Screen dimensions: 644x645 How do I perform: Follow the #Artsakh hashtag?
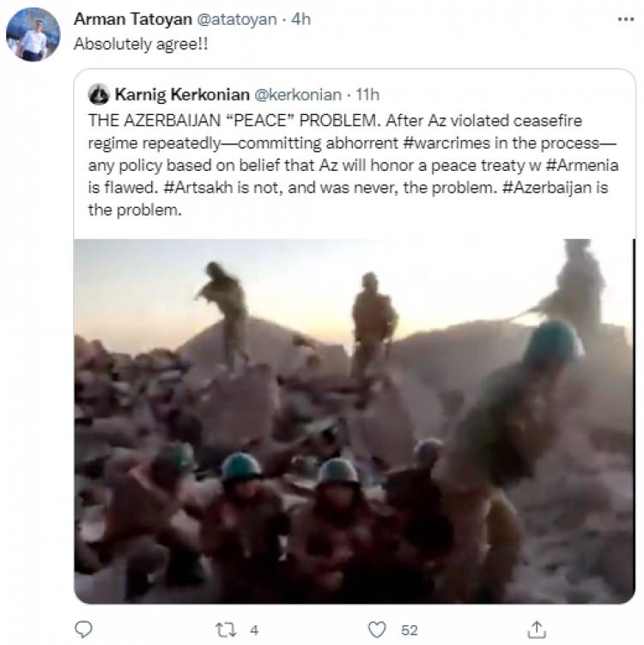(198, 187)
